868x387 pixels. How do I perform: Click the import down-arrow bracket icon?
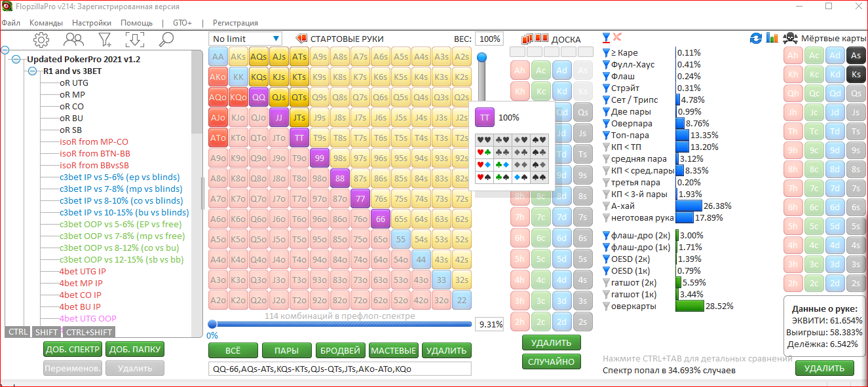[x=135, y=39]
